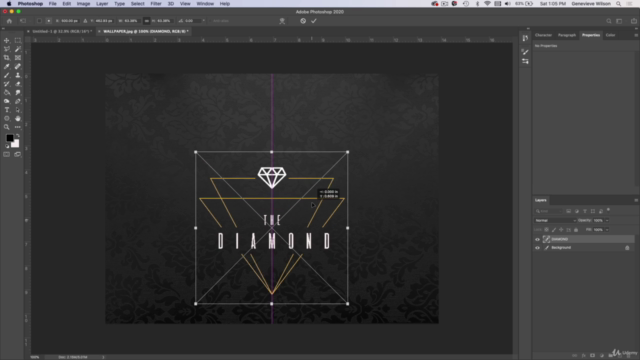Select the Horizontal Type tool
The image size is (640, 360).
[x=7, y=110]
